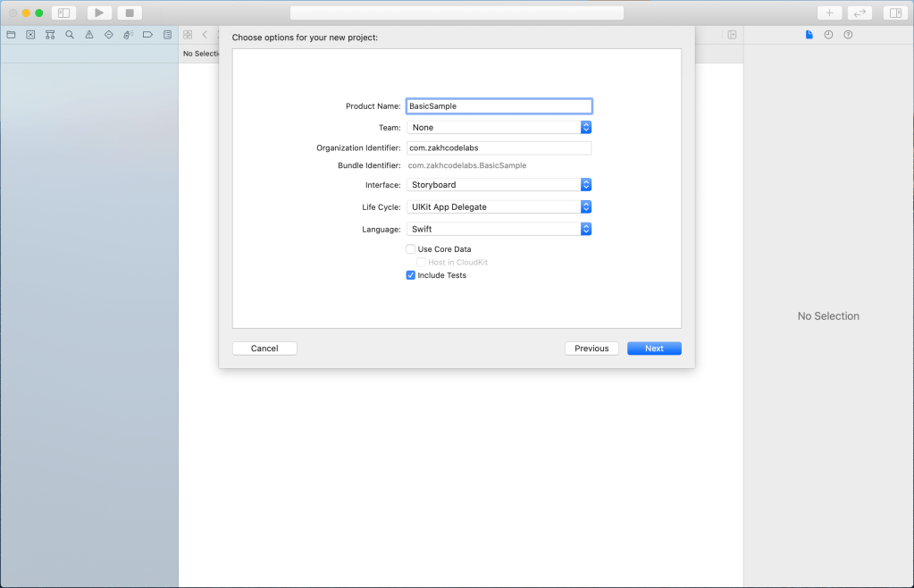Open the Find navigator magnifier icon
The image size is (914, 588).
(x=70, y=35)
